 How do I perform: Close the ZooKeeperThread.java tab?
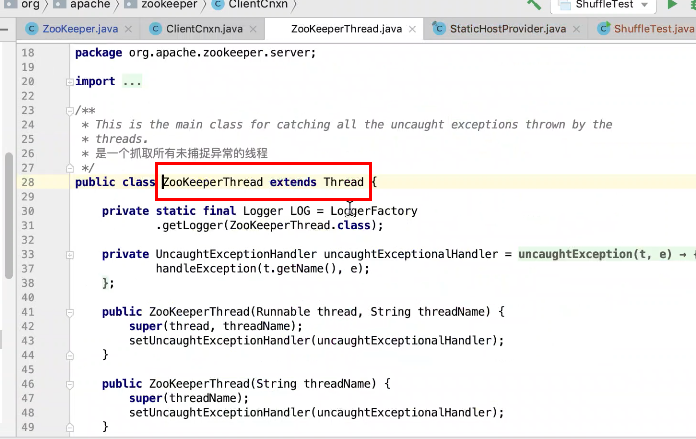point(412,29)
